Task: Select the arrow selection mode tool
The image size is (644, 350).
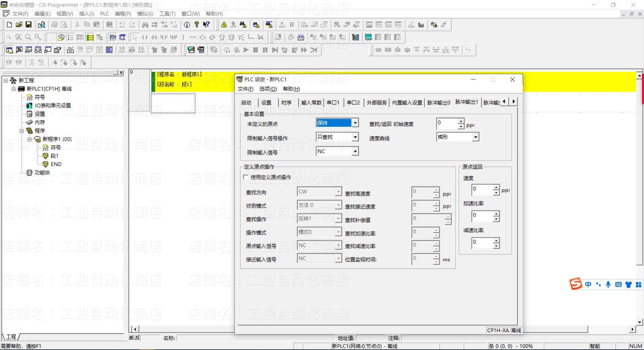Action: tap(135, 37)
